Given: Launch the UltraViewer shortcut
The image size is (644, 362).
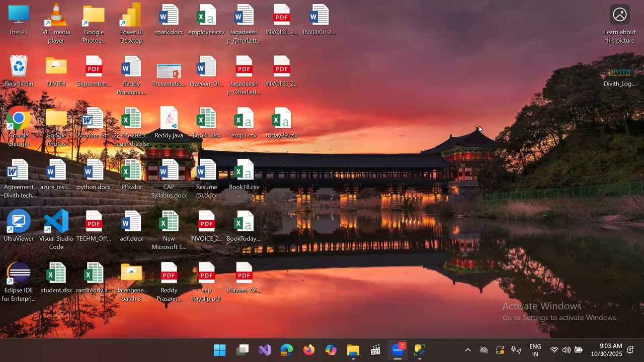Looking at the screenshot, I should (19, 226).
